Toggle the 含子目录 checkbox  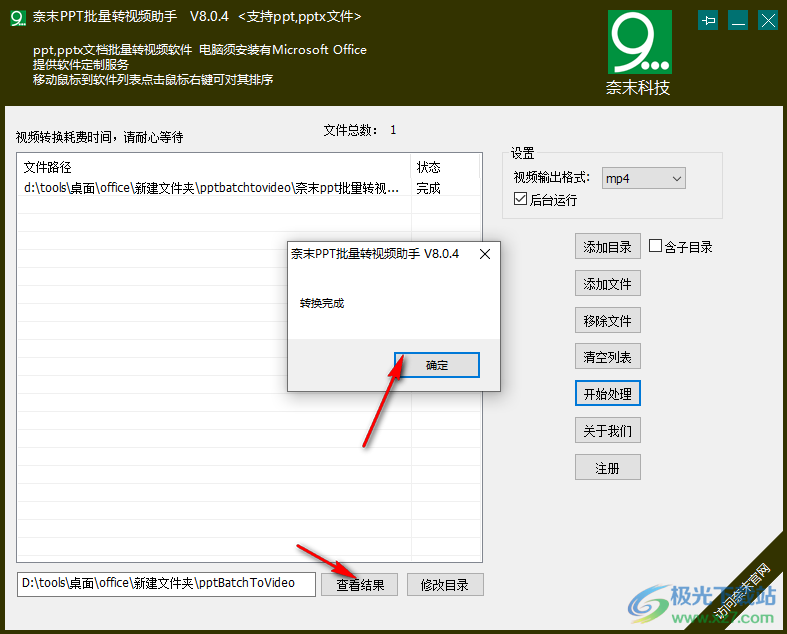point(655,246)
